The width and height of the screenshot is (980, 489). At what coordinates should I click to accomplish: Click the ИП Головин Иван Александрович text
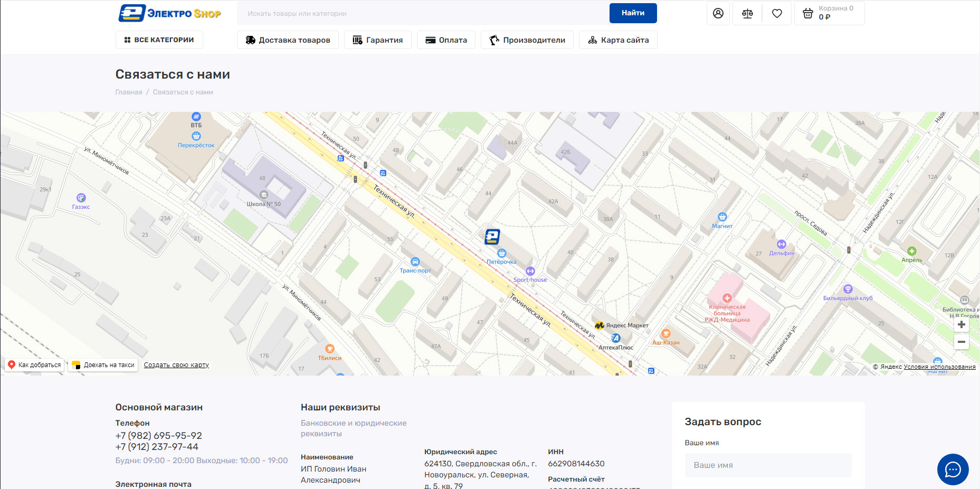pyautogui.click(x=334, y=474)
